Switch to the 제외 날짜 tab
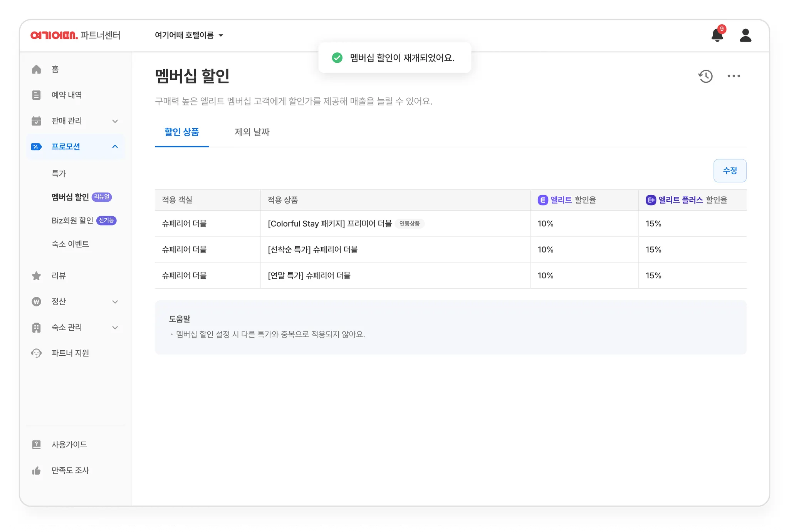Viewport: 789px width, 532px height. (x=252, y=132)
